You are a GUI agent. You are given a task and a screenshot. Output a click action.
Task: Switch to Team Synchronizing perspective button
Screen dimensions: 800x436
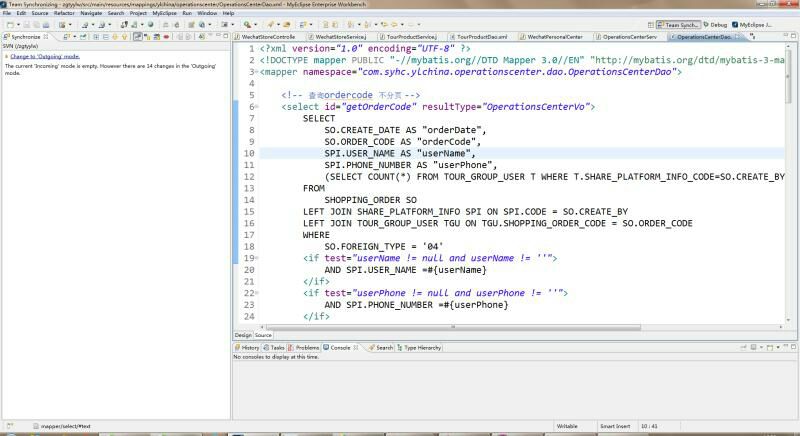(x=681, y=24)
